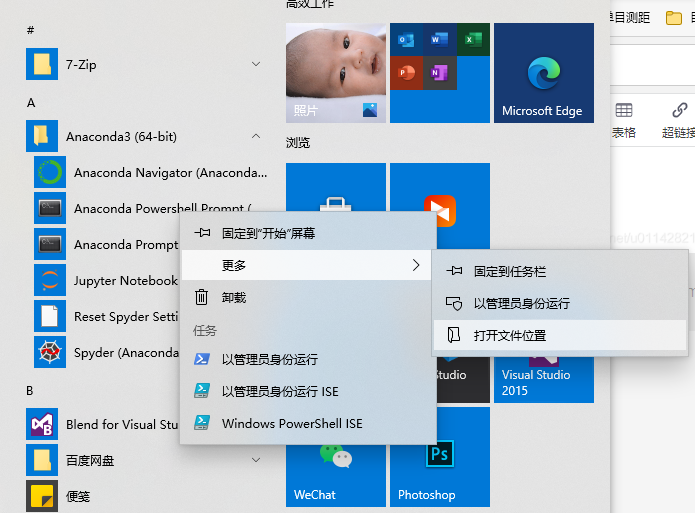The width and height of the screenshot is (695, 513).
Task: Select 卸载 uninstall menu entry
Action: (x=308, y=297)
